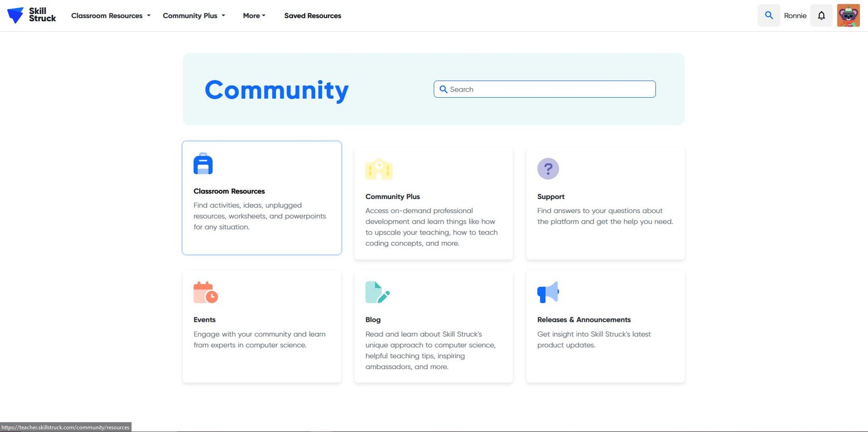Click the yellow school building icon
The image size is (868, 432).
click(379, 169)
